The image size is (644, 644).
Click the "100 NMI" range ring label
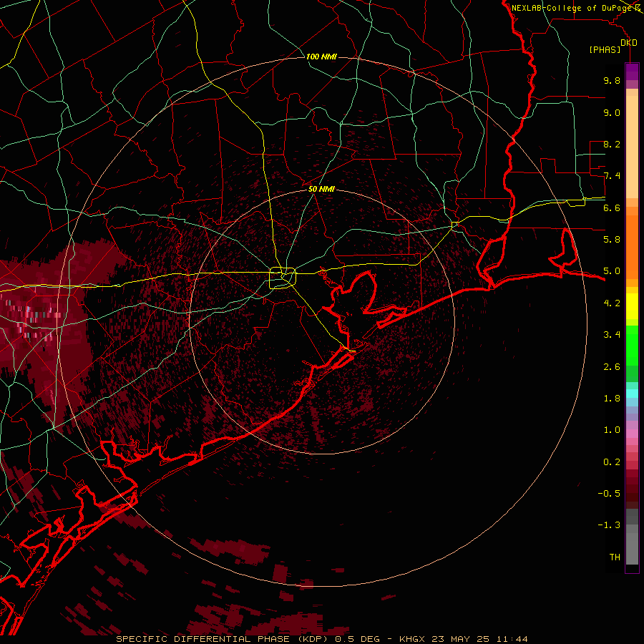coord(321,57)
